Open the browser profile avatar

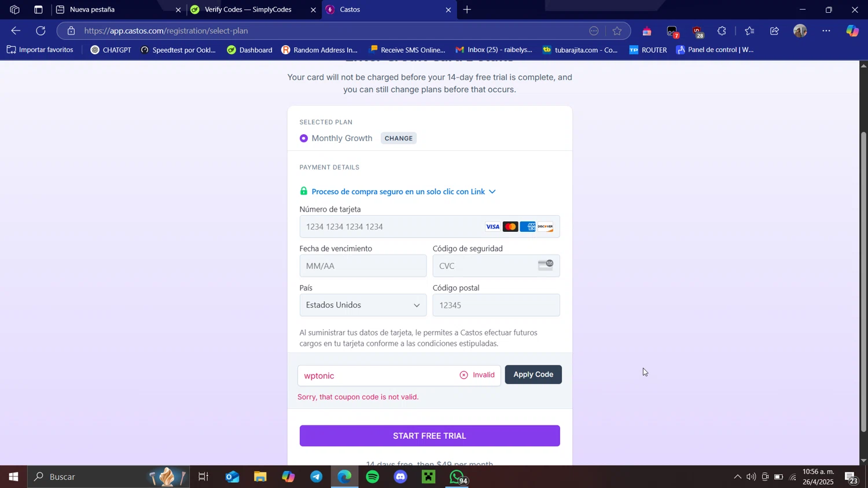pyautogui.click(x=800, y=31)
